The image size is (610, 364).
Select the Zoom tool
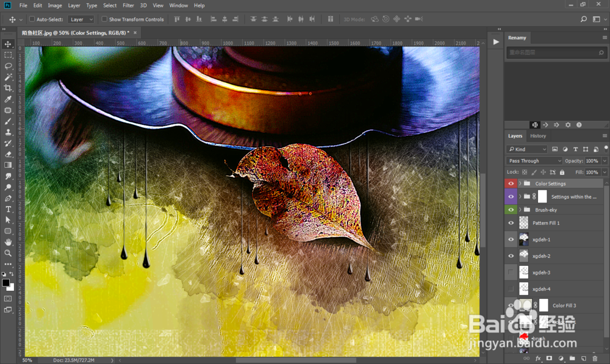tap(8, 253)
